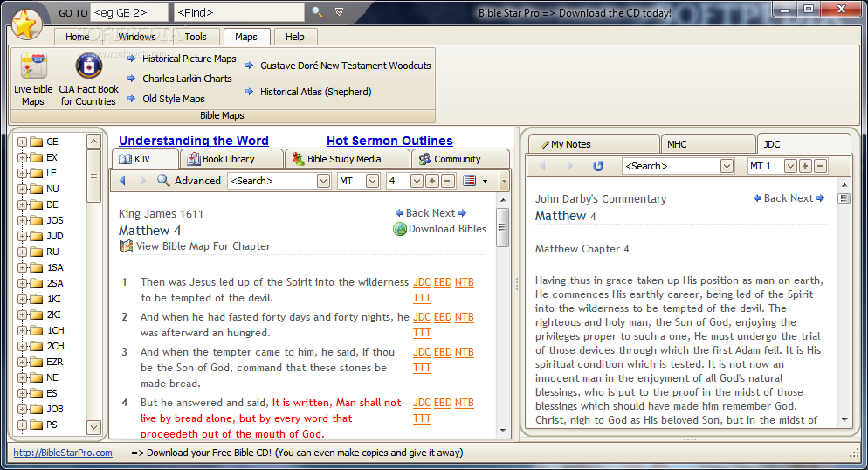
Task: Open the MT book dropdown in KJV toolbar
Action: pyautogui.click(x=373, y=181)
